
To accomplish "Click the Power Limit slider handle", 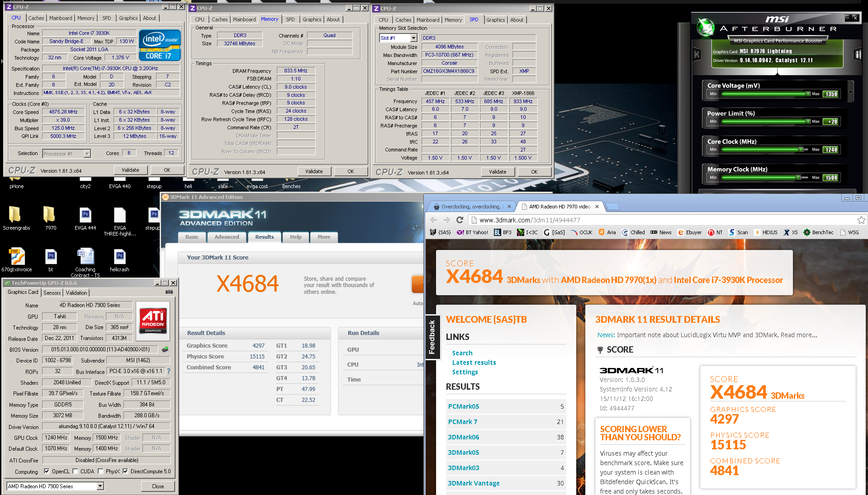I will (808, 121).
